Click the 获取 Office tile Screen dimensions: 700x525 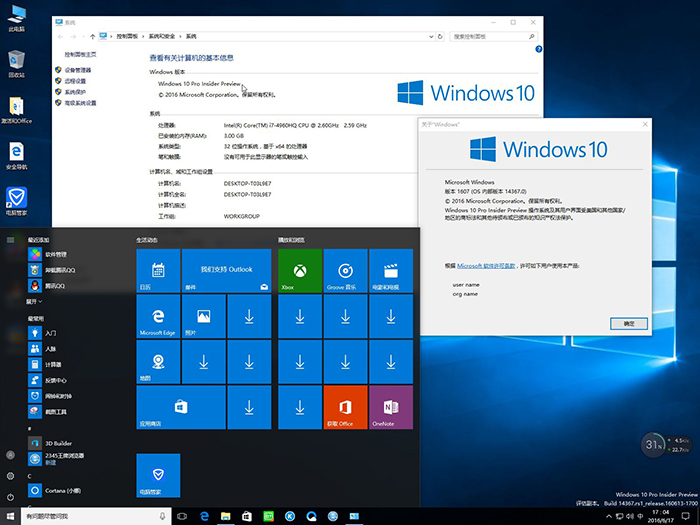click(x=345, y=407)
